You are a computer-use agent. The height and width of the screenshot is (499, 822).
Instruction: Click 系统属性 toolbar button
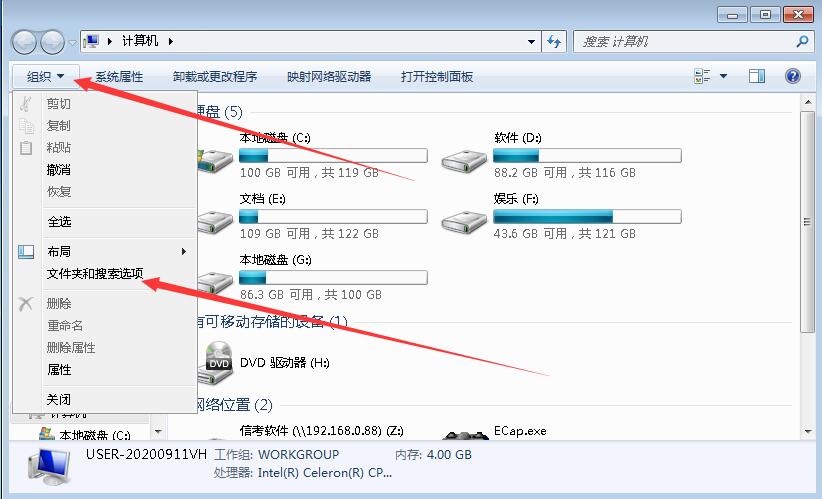(119, 77)
